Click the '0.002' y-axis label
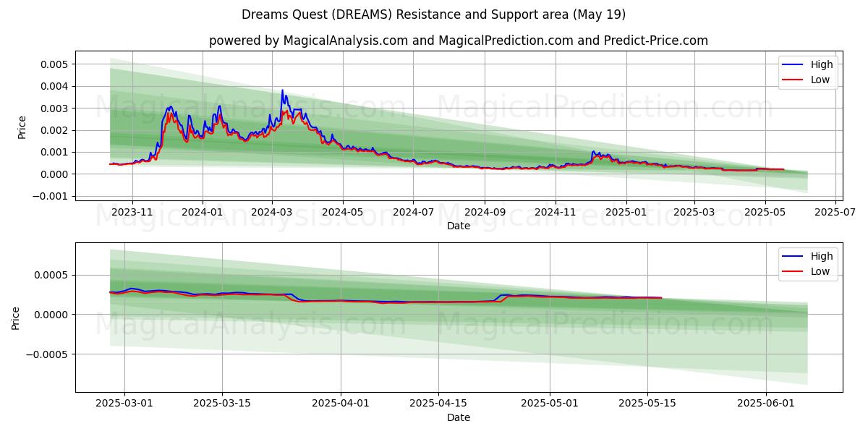The height and width of the screenshot is (434, 868). pos(54,130)
